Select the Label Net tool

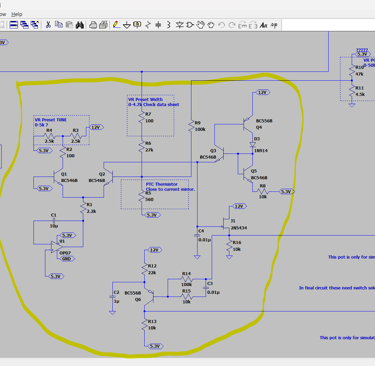(137, 25)
